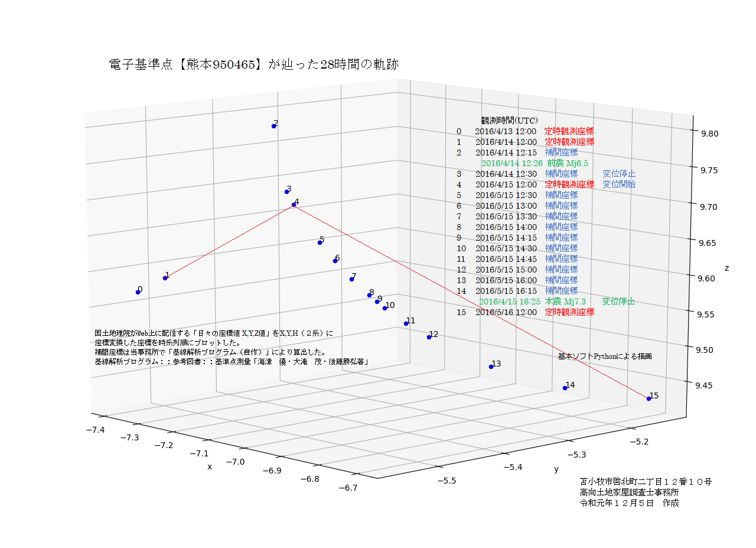Select the blue data point labeled 13
The width and height of the screenshot is (756, 548).
[491, 367]
